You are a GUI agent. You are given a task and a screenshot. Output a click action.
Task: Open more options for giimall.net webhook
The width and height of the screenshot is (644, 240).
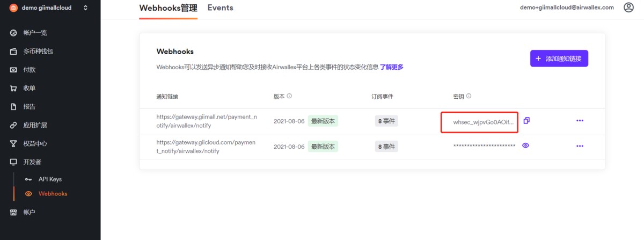point(580,121)
